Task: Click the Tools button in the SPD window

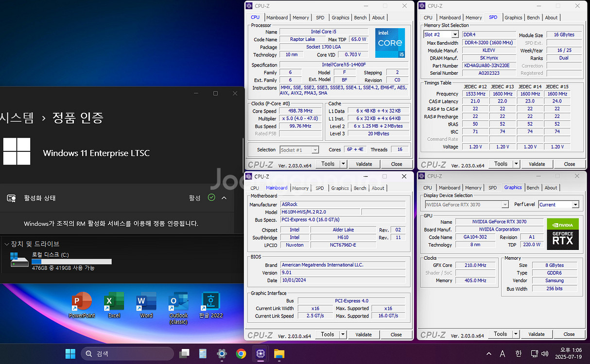Action: tap(501, 164)
